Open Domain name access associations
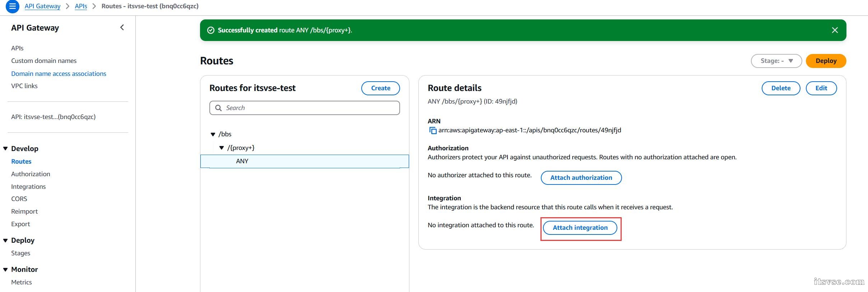868x292 pixels. coord(59,74)
